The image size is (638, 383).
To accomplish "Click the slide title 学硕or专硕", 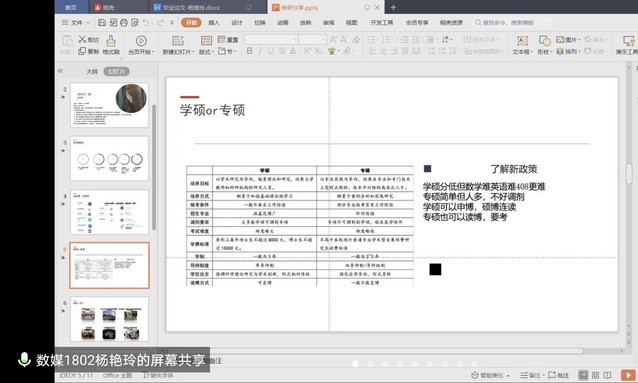I will point(212,110).
